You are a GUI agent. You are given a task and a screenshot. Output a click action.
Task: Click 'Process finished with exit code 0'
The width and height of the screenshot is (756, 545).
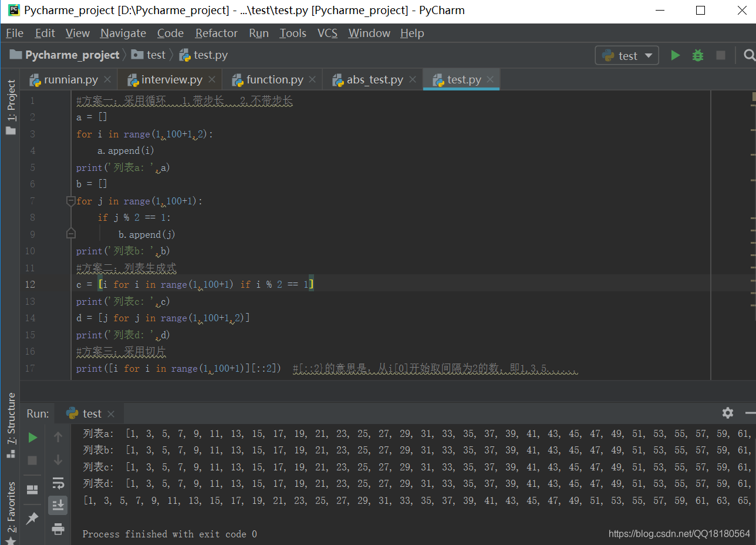point(170,534)
